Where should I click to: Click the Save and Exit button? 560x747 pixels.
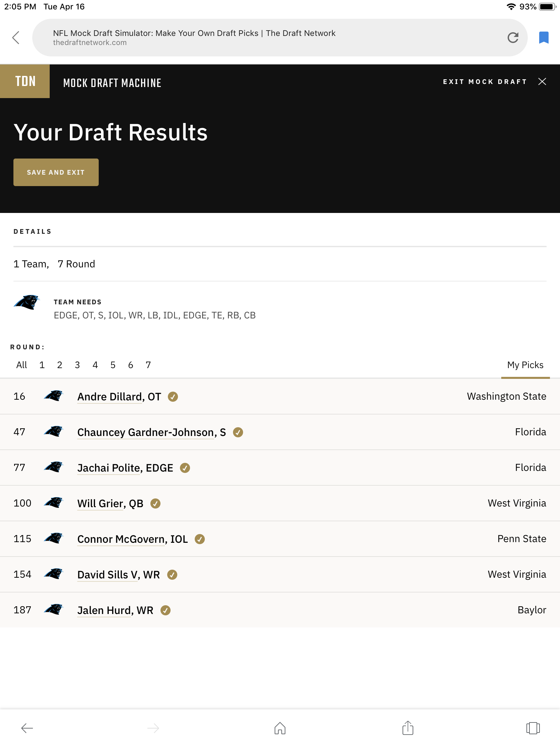click(56, 172)
